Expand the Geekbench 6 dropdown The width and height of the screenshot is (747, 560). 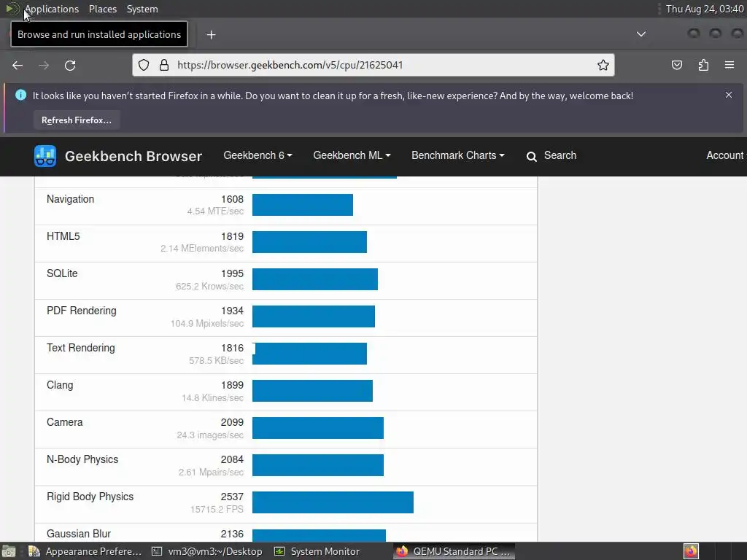tap(258, 155)
